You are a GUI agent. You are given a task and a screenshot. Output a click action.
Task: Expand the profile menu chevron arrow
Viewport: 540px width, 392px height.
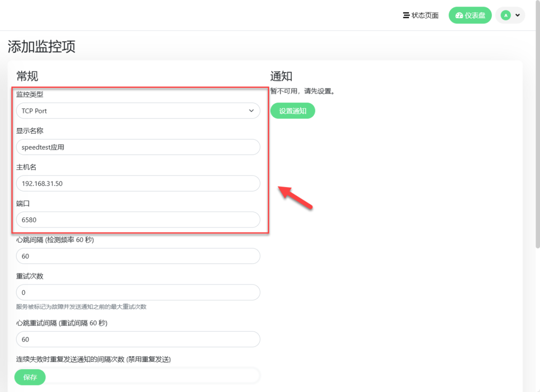pos(517,15)
